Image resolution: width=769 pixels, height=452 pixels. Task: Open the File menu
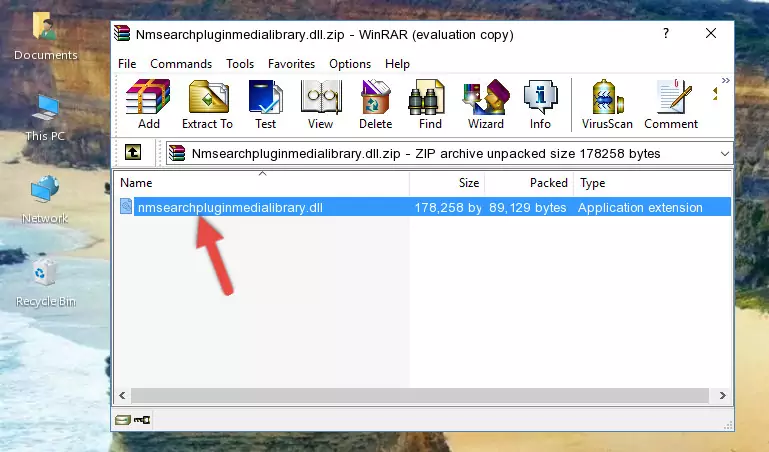click(127, 64)
